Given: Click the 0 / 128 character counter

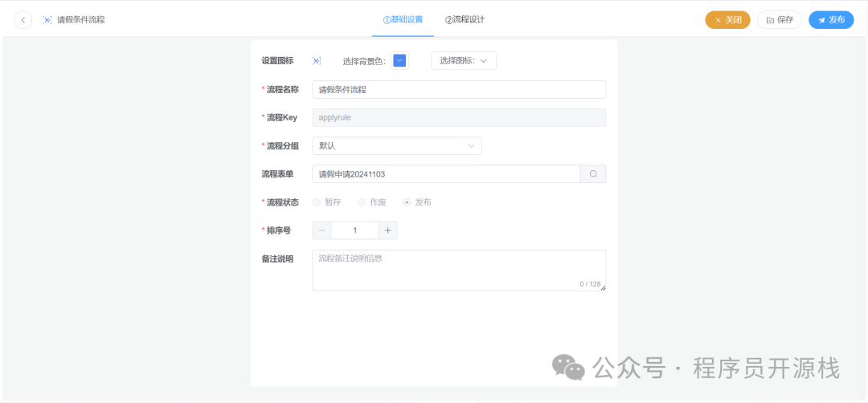Looking at the screenshot, I should (590, 284).
